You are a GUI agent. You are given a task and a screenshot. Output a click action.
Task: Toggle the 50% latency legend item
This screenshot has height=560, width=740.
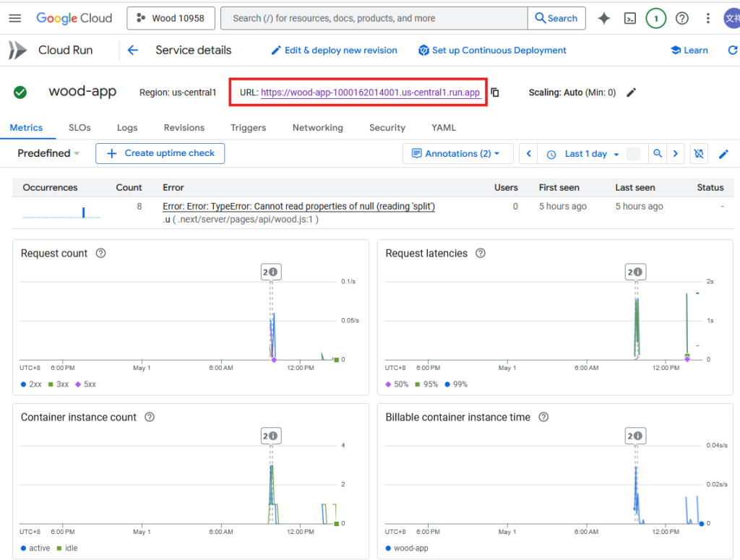click(397, 384)
